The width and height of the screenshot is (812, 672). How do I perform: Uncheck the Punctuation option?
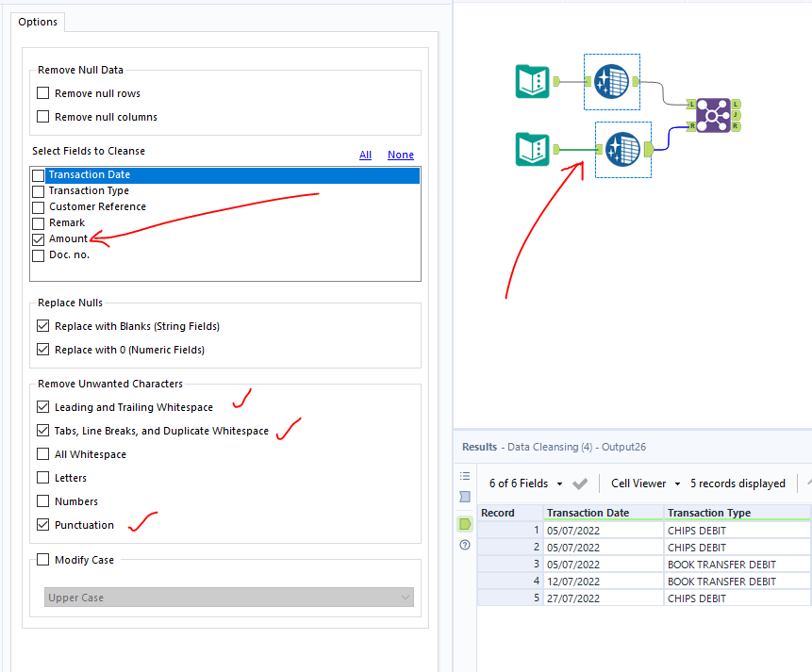[x=42, y=525]
